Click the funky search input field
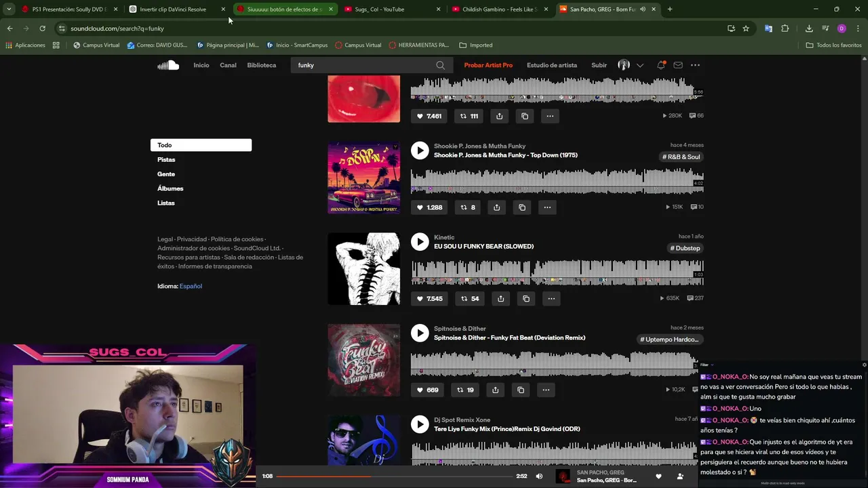The image size is (868, 488). point(363,65)
